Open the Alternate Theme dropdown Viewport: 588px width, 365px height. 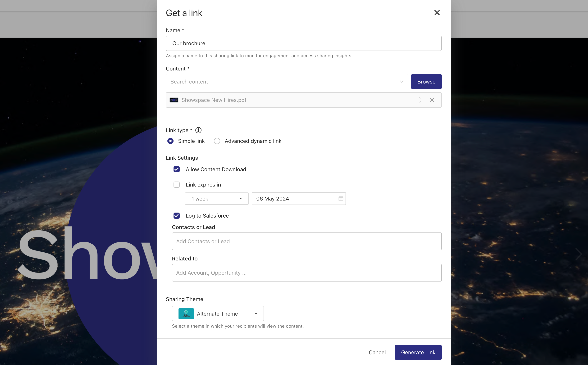coord(218,313)
